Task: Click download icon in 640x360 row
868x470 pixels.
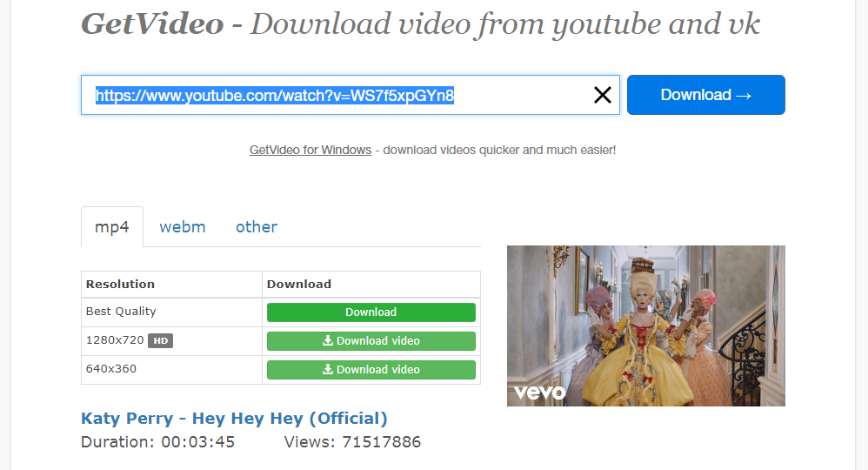Action: pos(328,370)
